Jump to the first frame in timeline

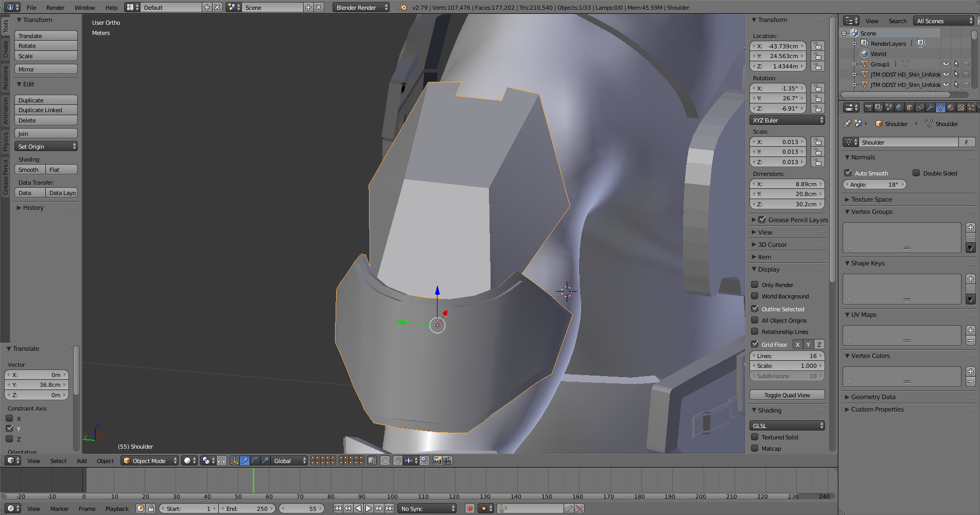pos(338,508)
